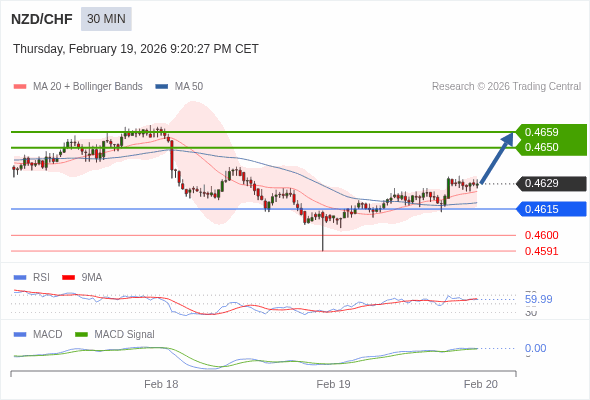Click the MACD Signal green legend swatch
The height and width of the screenshot is (400, 590).
pyautogui.click(x=81, y=335)
